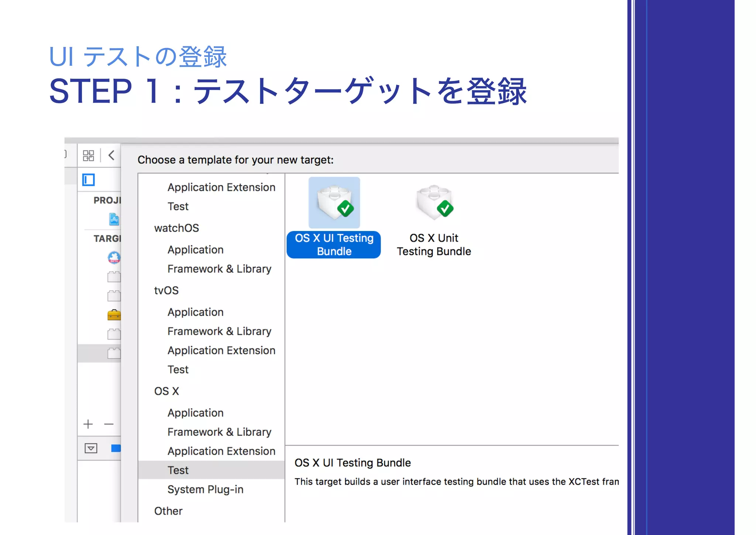
Task: Remove target with the minus button
Action: 109,424
